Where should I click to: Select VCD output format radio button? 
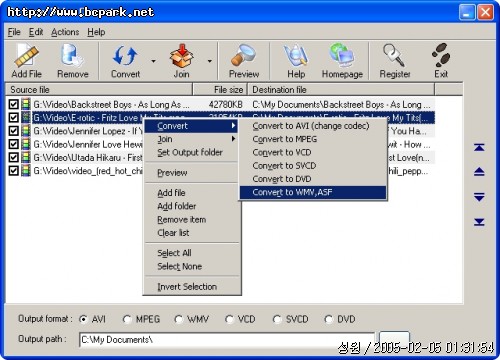coord(229,319)
